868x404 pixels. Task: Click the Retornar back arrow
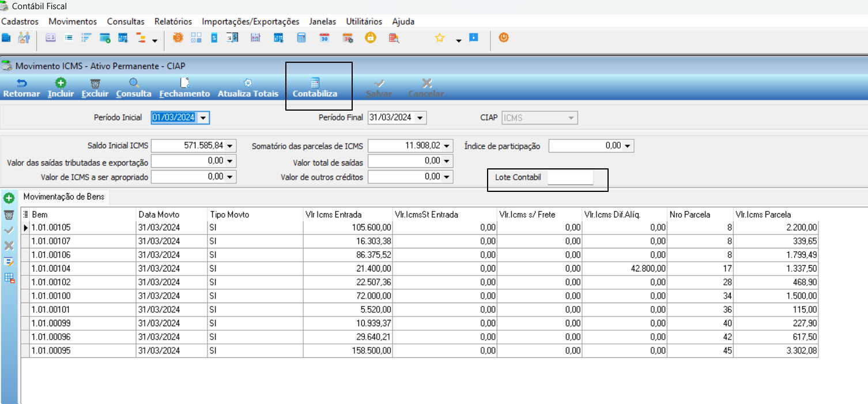click(x=22, y=83)
